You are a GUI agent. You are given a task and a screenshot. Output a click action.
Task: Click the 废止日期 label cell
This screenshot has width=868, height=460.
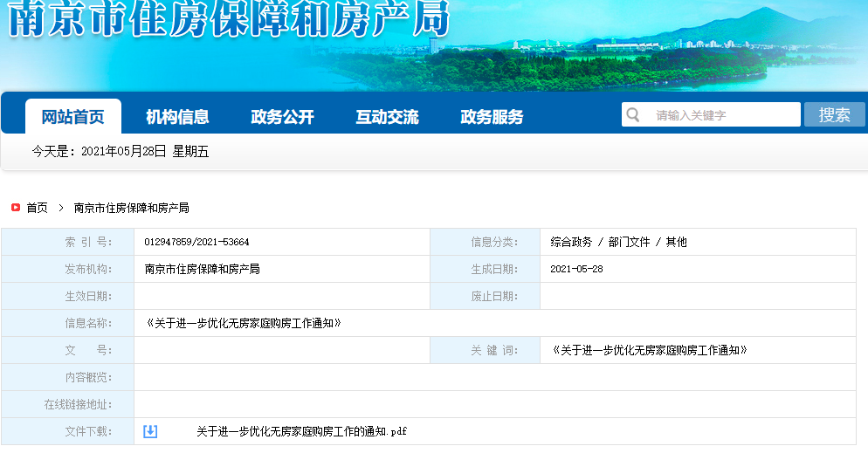[485, 296]
